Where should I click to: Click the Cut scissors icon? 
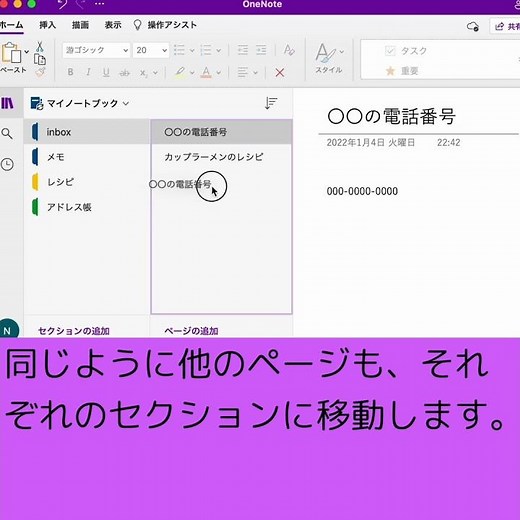coord(39,47)
